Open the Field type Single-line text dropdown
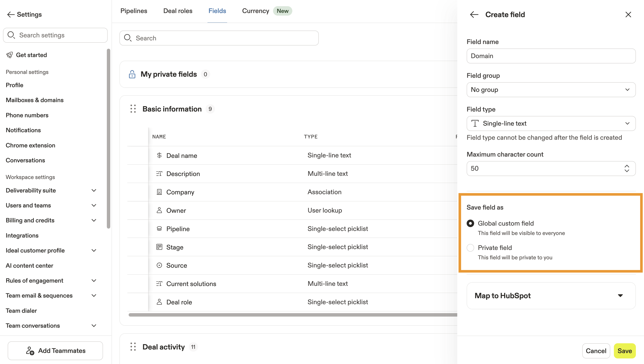Image resolution: width=644 pixels, height=364 pixels. (x=551, y=123)
